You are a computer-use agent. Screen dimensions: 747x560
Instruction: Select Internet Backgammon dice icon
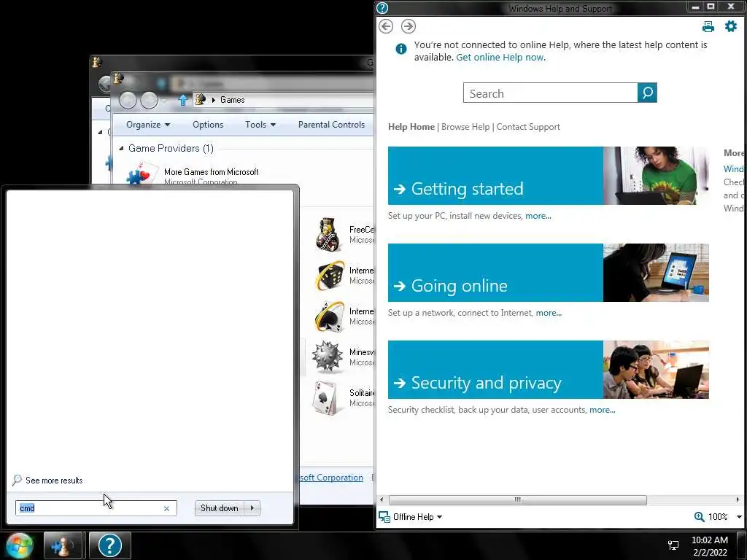click(x=328, y=275)
